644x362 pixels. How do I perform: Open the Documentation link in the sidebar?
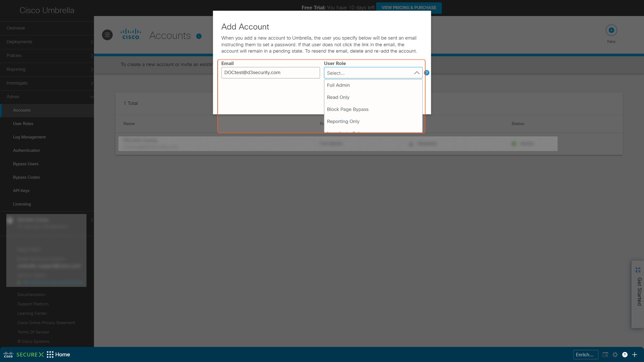31,295
